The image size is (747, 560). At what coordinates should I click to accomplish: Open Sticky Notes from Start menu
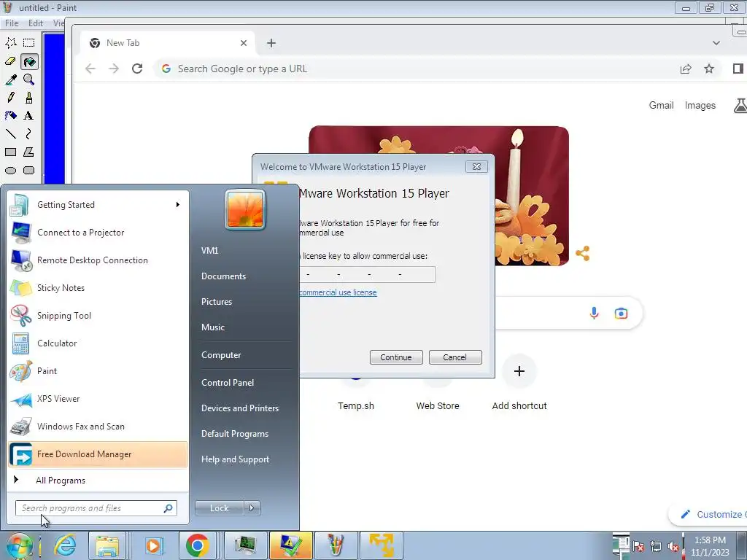[98, 287]
